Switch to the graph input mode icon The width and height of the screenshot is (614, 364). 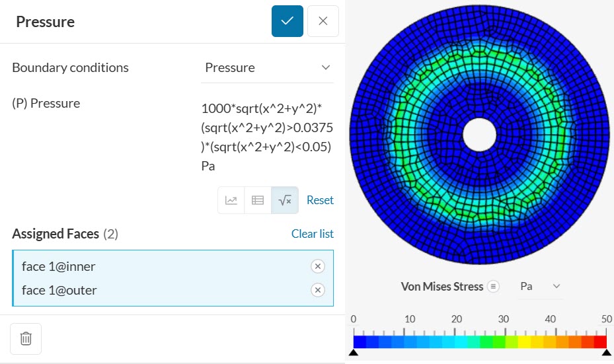click(x=231, y=200)
